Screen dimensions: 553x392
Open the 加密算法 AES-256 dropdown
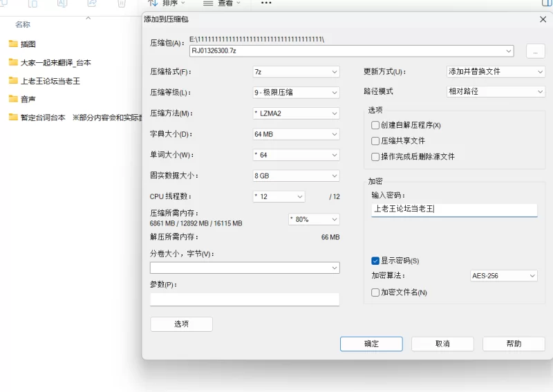click(x=503, y=276)
